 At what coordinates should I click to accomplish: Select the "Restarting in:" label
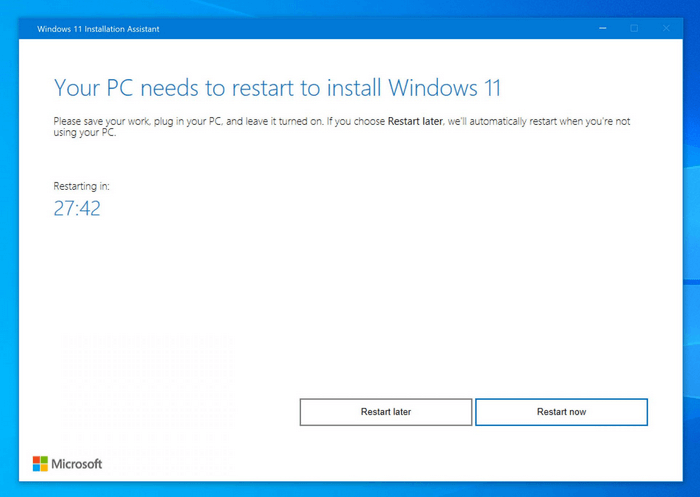click(x=82, y=186)
